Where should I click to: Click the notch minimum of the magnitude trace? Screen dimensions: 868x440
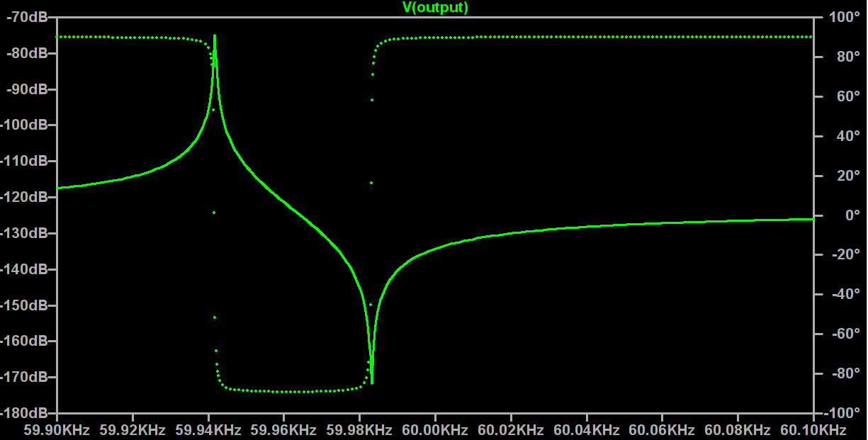(x=372, y=383)
